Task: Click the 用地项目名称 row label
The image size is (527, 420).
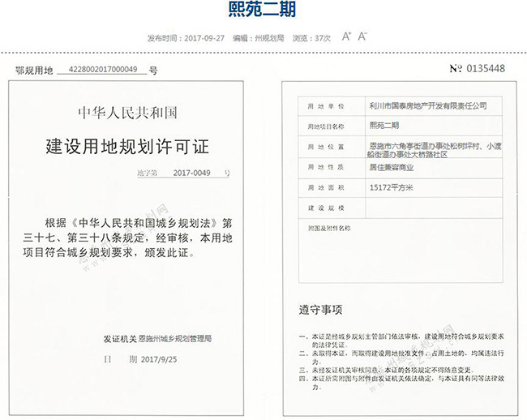Action: click(x=326, y=126)
